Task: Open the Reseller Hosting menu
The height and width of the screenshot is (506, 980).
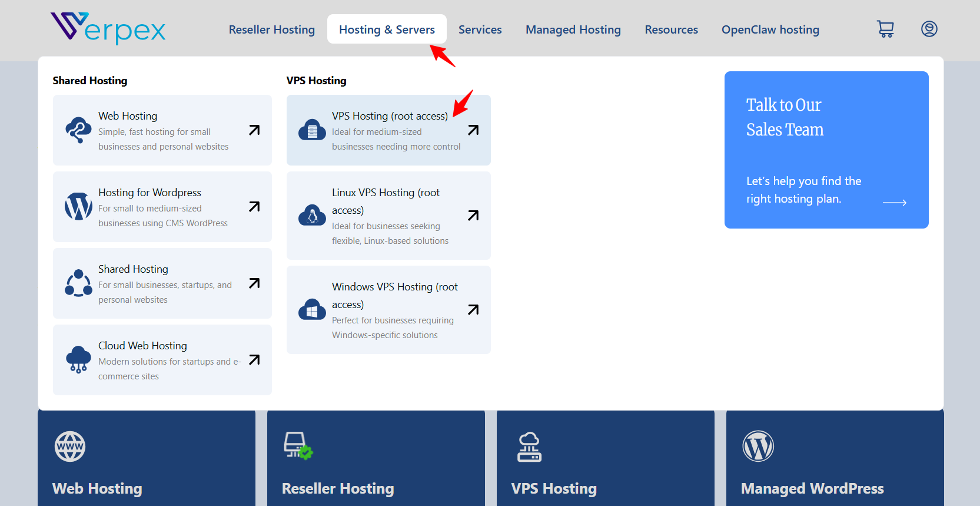Action: pyautogui.click(x=272, y=29)
